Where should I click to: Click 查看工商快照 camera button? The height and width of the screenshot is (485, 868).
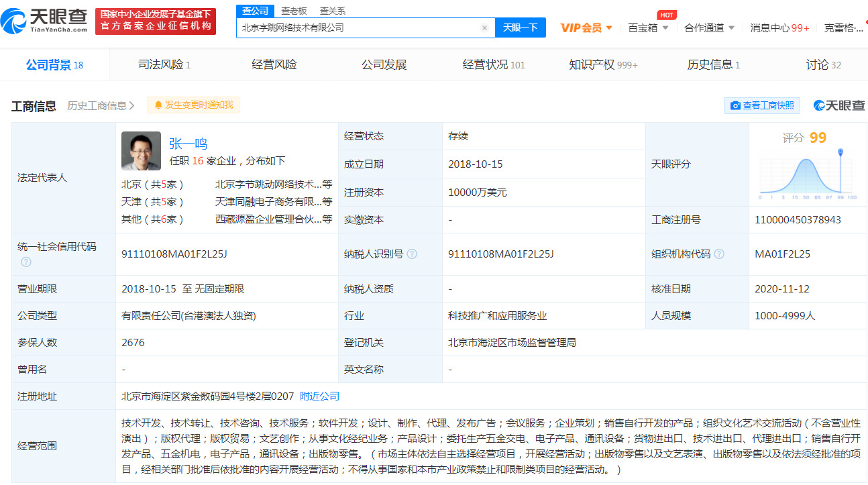click(762, 105)
